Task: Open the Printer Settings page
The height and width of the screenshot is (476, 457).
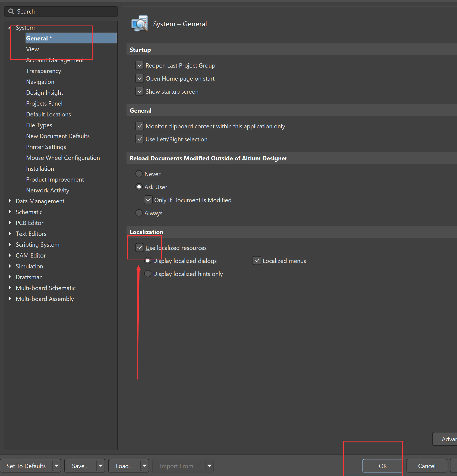Action: pyautogui.click(x=46, y=147)
